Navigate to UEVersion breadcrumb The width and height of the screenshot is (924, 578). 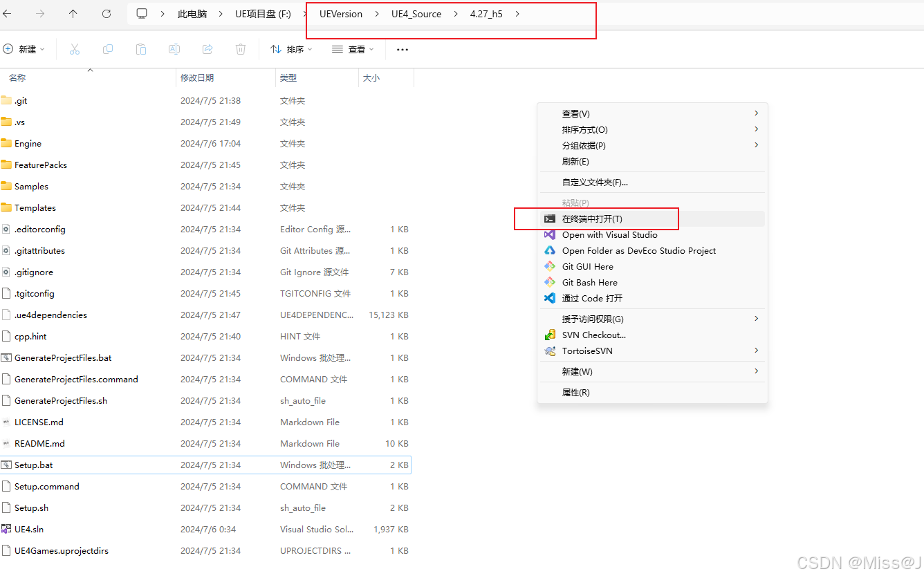click(x=341, y=14)
